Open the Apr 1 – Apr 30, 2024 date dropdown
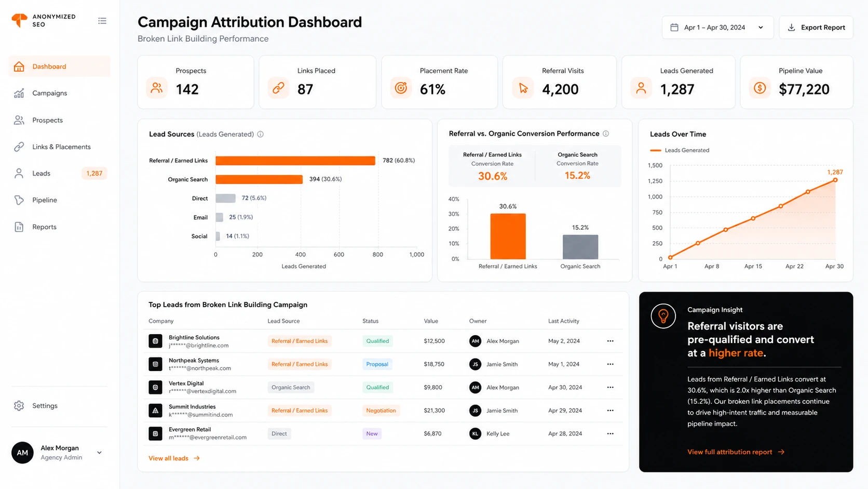 (717, 27)
